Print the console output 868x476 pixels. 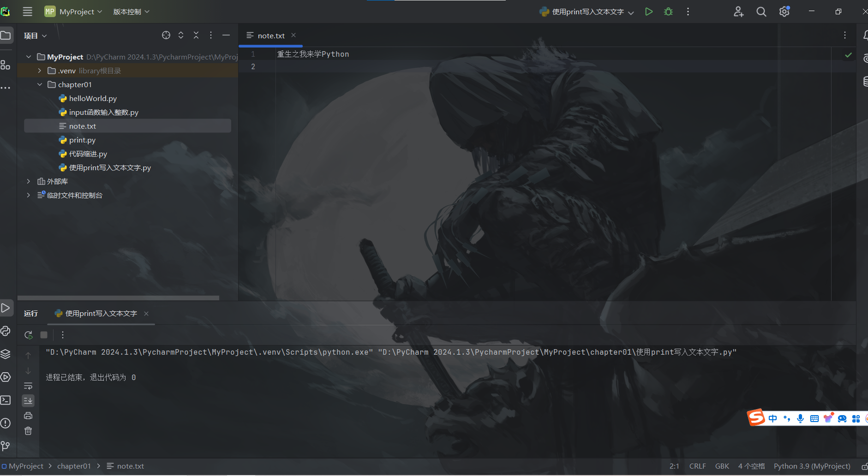(x=28, y=416)
